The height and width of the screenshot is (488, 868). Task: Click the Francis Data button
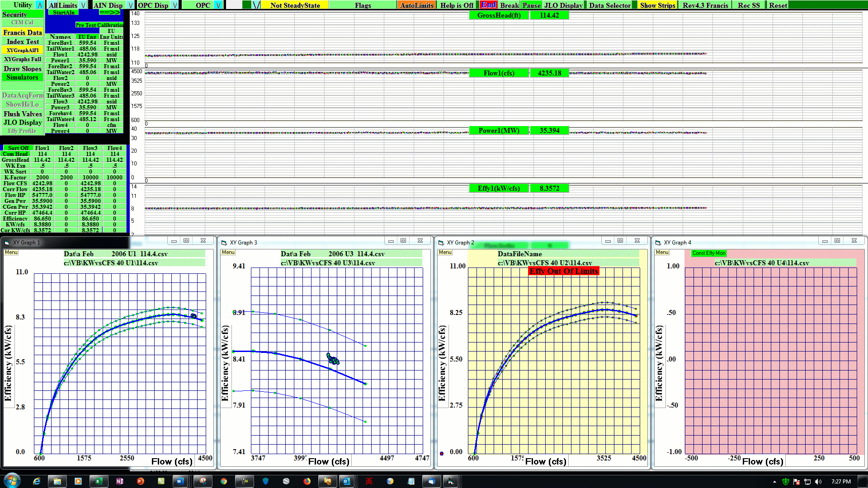[x=22, y=33]
